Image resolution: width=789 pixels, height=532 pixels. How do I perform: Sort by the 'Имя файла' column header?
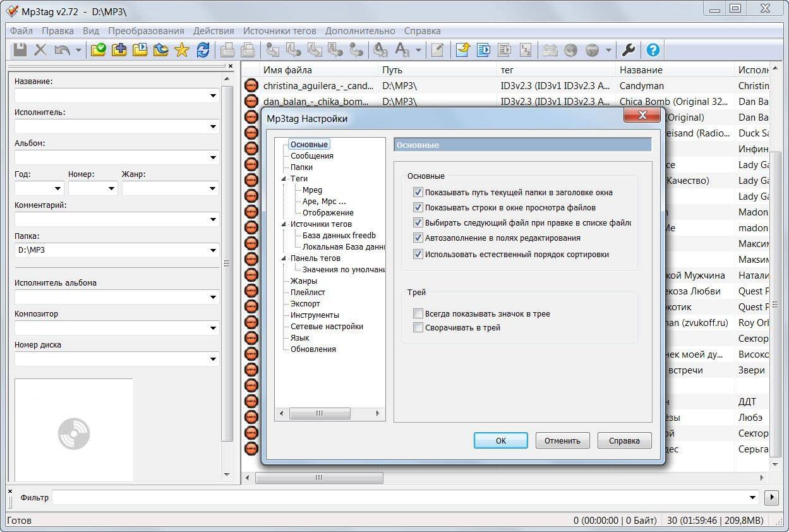(318, 70)
